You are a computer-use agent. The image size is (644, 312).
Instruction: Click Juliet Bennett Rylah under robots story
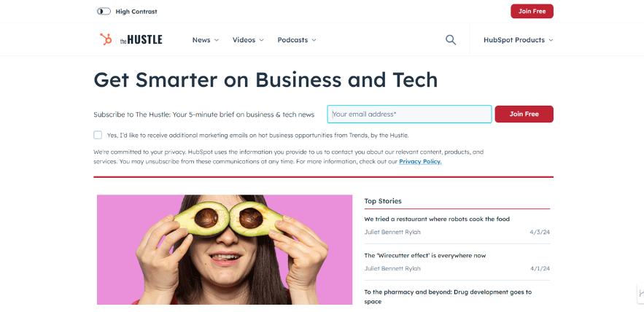[x=392, y=232]
